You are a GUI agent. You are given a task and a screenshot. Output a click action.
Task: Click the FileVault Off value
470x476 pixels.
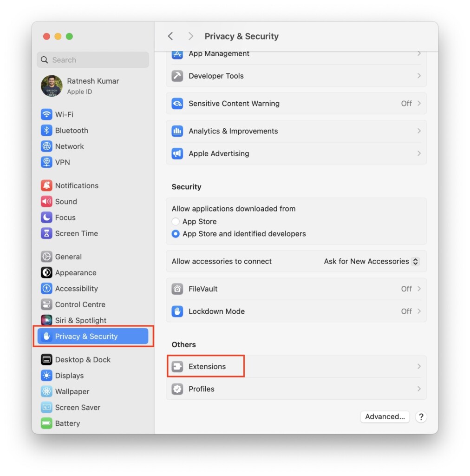click(x=406, y=289)
